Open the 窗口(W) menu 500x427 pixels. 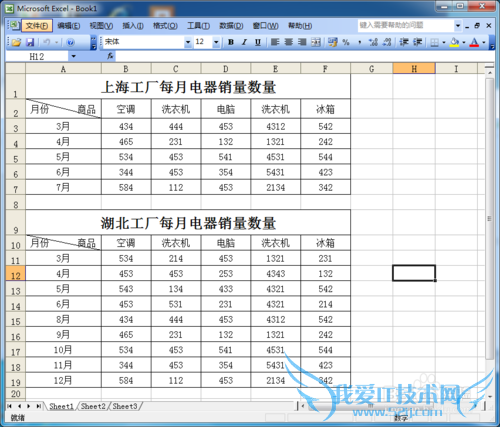pos(265,25)
